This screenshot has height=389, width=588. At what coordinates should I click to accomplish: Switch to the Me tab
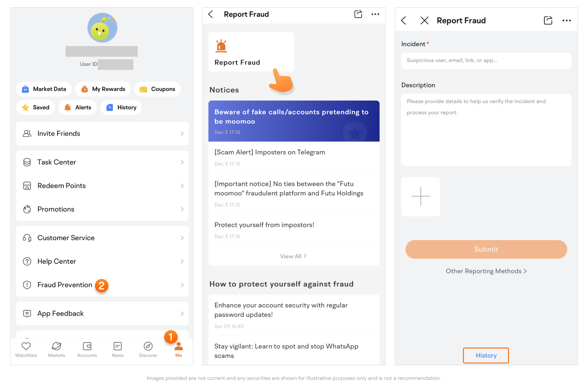179,349
